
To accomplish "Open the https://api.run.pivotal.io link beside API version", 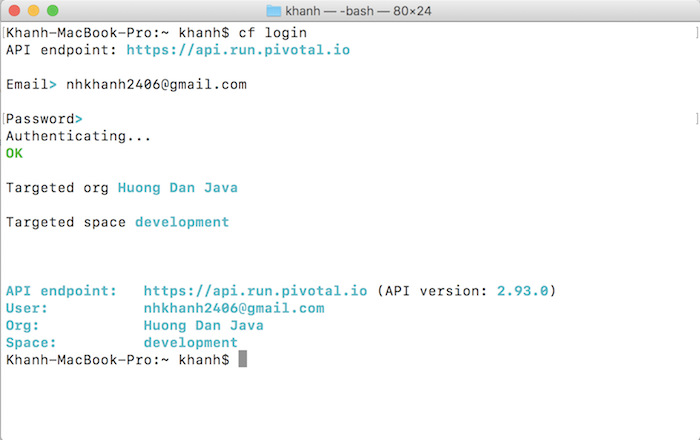I will [x=255, y=291].
